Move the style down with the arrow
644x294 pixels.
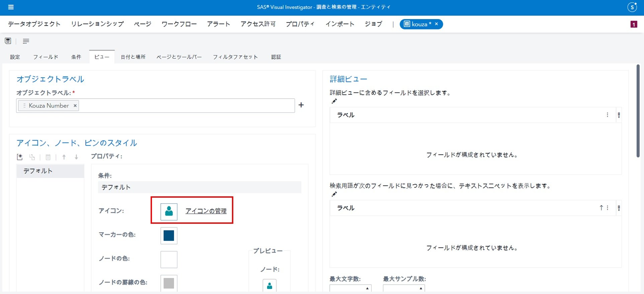(x=76, y=157)
